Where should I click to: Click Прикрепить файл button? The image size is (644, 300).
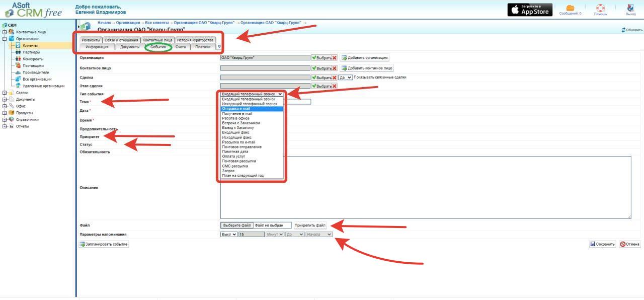click(x=310, y=226)
